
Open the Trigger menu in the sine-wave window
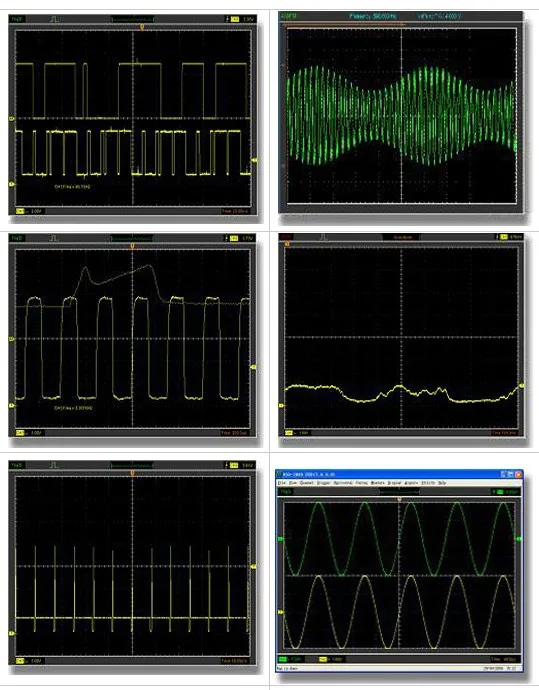pyautogui.click(x=323, y=483)
